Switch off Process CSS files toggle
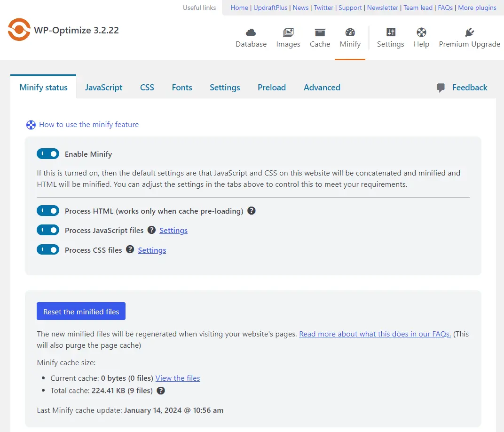This screenshot has width=504, height=432. [x=48, y=250]
